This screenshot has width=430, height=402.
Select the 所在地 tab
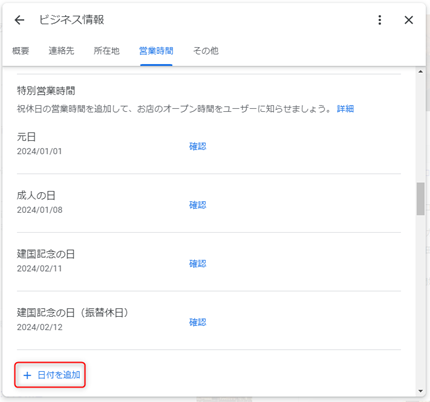[x=107, y=51]
